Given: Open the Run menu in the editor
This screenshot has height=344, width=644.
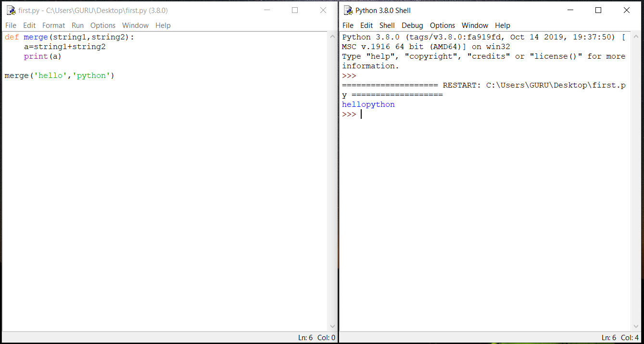Looking at the screenshot, I should 77,25.
